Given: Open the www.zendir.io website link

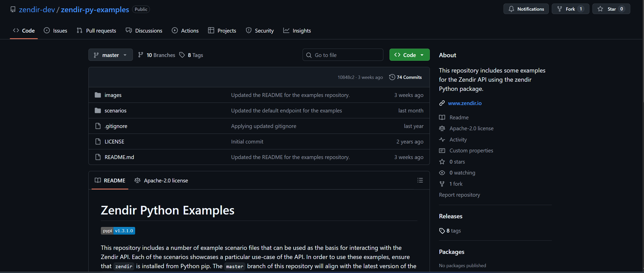Looking at the screenshot, I should click(465, 103).
